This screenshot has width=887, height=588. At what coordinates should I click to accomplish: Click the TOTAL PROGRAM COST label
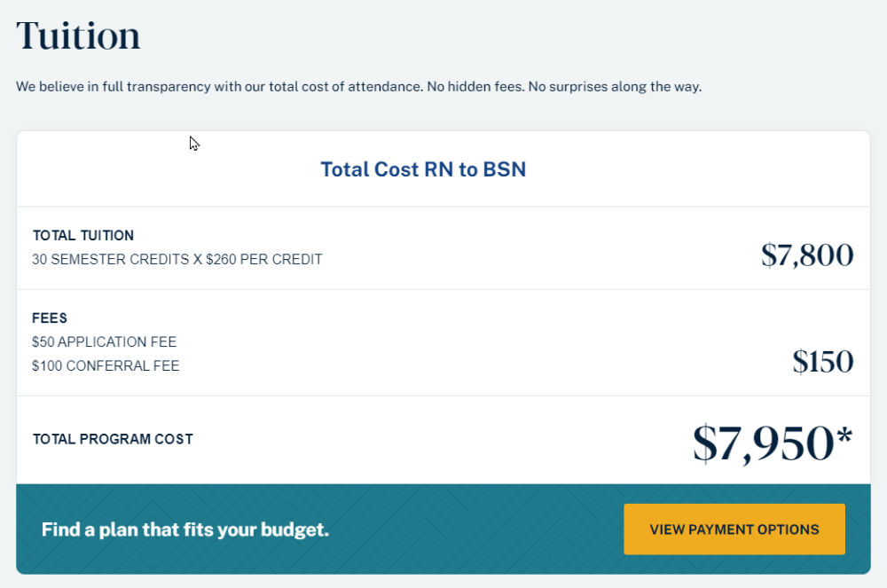tap(113, 439)
